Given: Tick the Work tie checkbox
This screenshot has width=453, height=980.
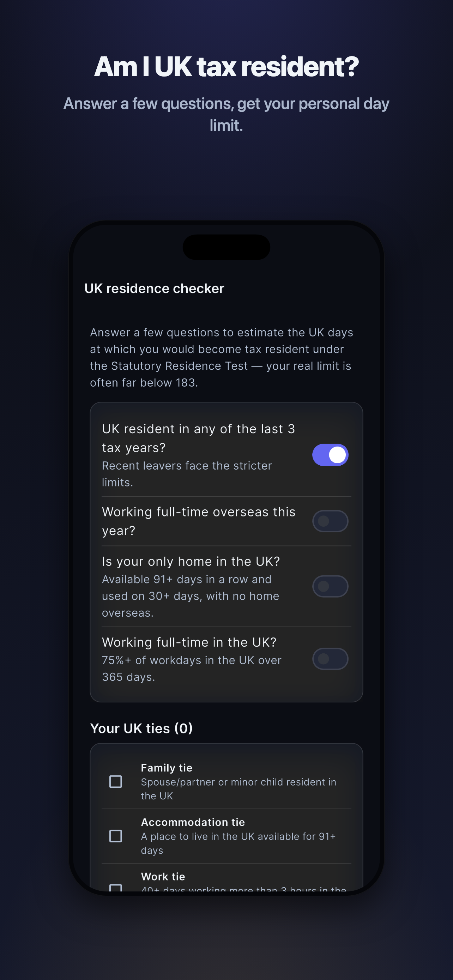Looking at the screenshot, I should (x=116, y=888).
